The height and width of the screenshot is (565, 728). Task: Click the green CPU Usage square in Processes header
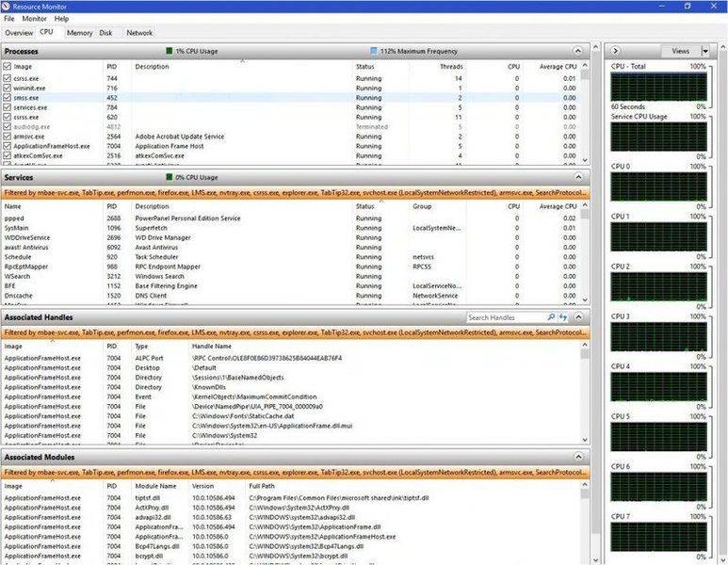169,51
